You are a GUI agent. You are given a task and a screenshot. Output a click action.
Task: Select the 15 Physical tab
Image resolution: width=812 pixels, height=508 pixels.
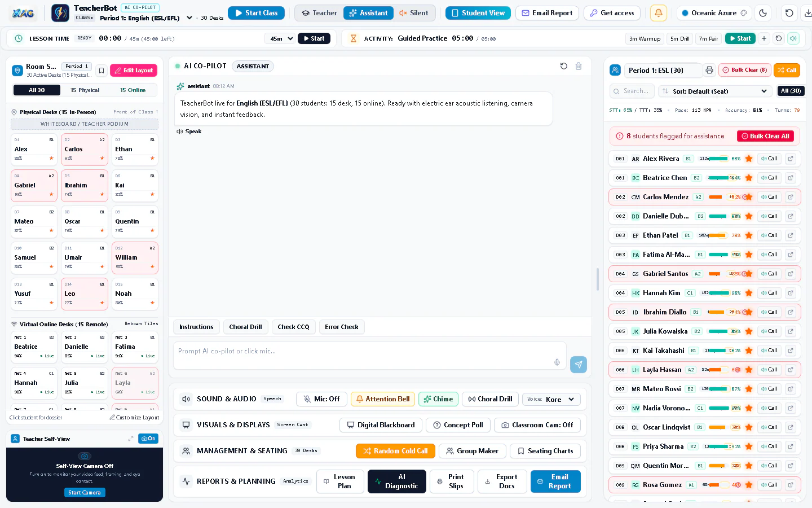point(85,90)
